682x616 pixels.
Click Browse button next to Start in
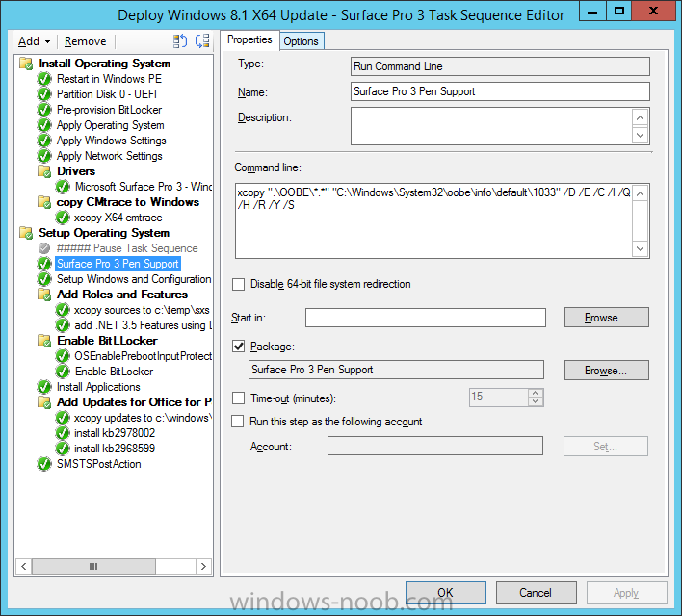pos(606,318)
